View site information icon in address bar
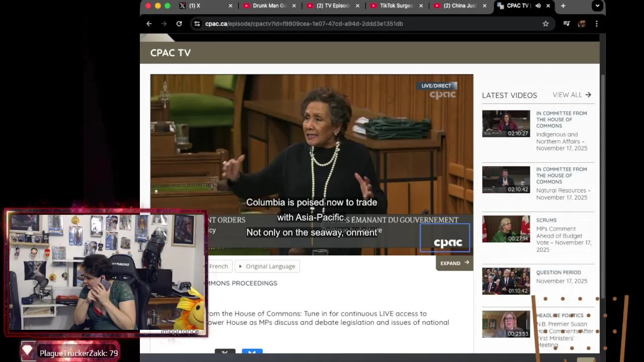644x362 pixels. [197, 24]
